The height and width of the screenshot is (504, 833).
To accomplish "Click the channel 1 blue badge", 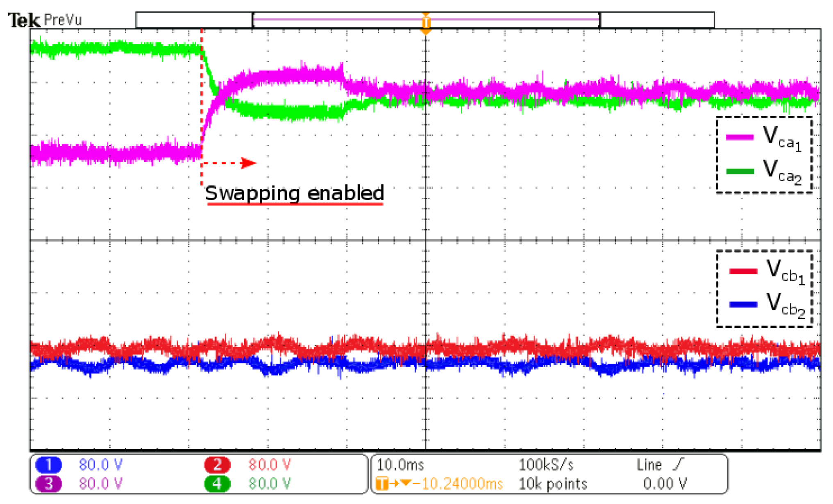I will 48,465.
